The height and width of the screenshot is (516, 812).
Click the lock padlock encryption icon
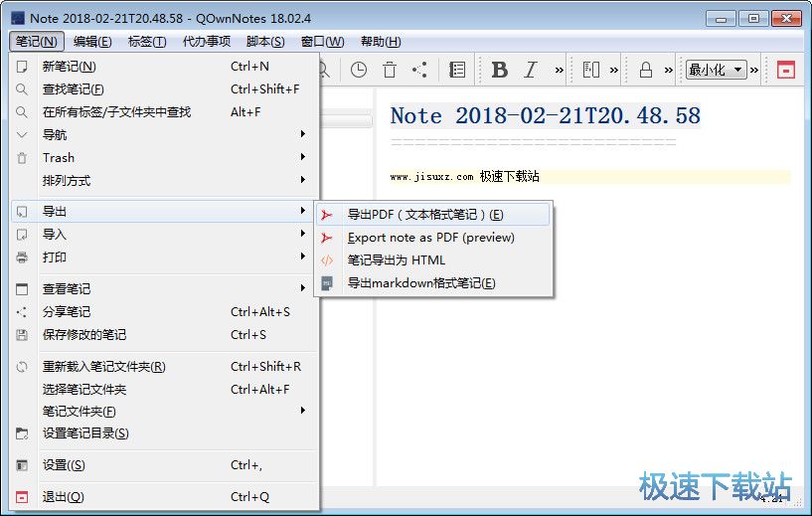(x=646, y=70)
